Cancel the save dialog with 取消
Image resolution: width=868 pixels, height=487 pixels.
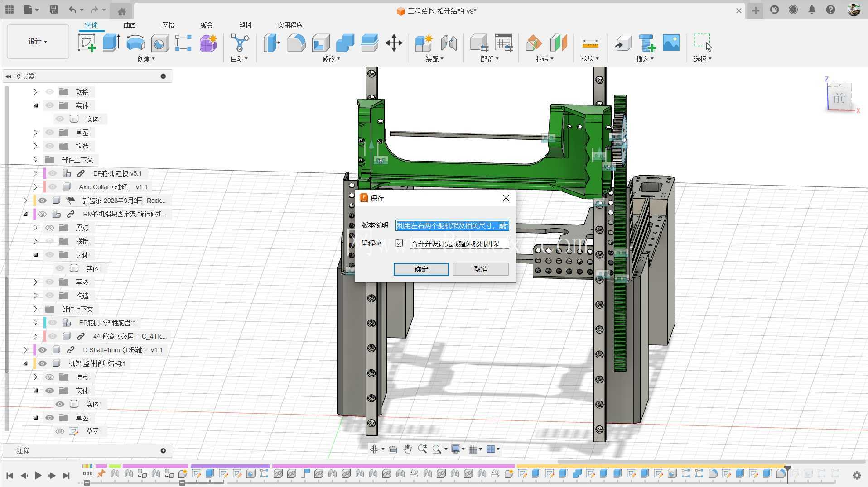(481, 269)
